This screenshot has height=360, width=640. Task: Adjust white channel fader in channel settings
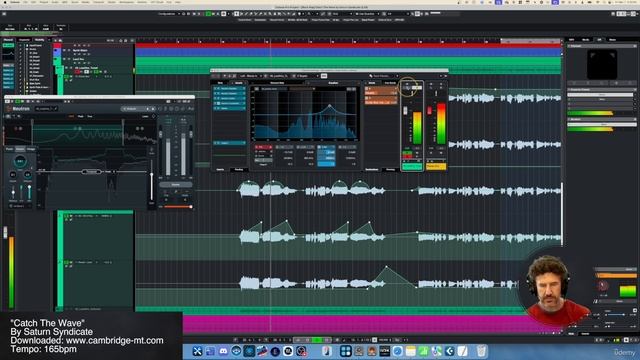405,111
